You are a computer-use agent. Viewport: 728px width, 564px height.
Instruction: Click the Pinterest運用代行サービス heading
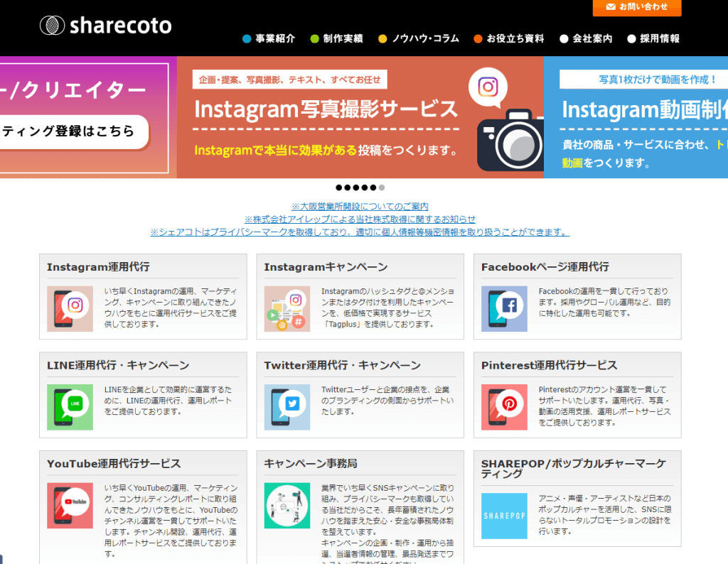(x=550, y=366)
